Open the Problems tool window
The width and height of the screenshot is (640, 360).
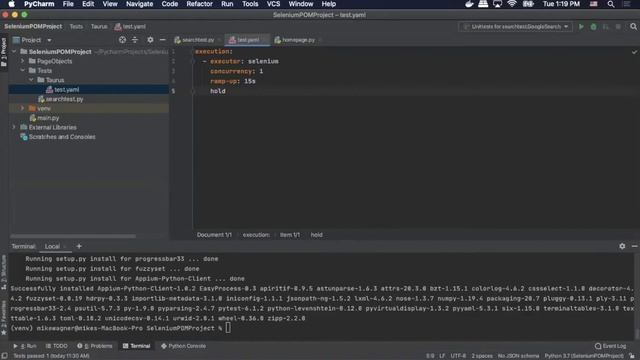[95, 346]
